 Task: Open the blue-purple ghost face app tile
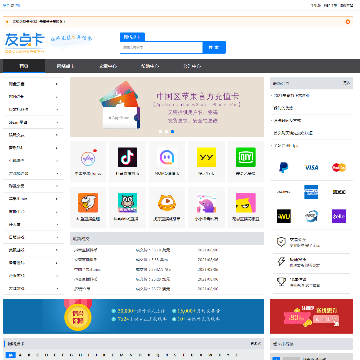click(167, 162)
